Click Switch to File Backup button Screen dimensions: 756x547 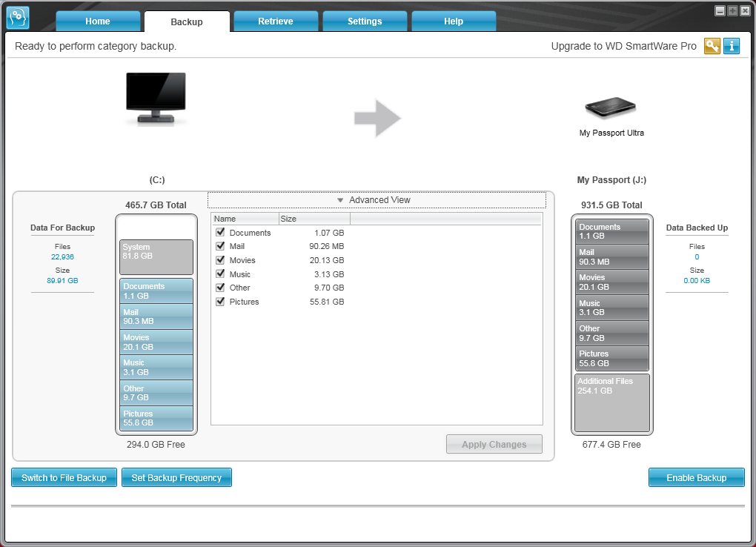[x=64, y=477]
